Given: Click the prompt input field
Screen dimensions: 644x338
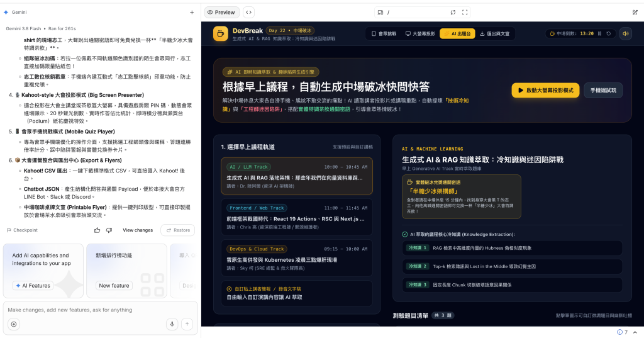Looking at the screenshot, I should tap(100, 310).
